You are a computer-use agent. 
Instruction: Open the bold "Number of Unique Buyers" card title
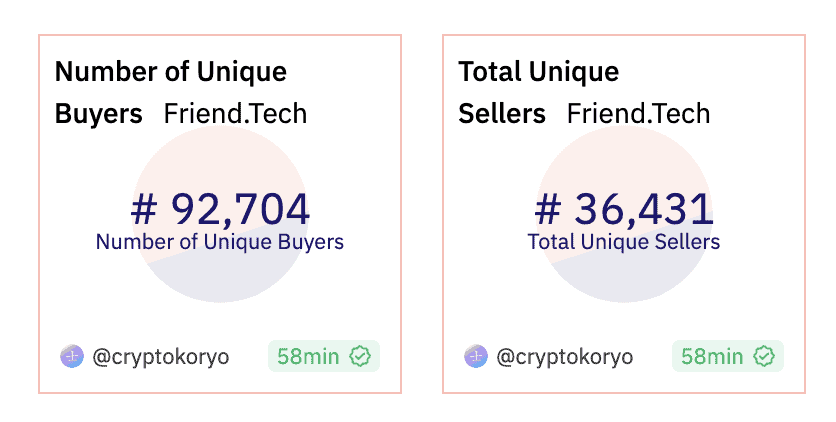[x=170, y=72]
